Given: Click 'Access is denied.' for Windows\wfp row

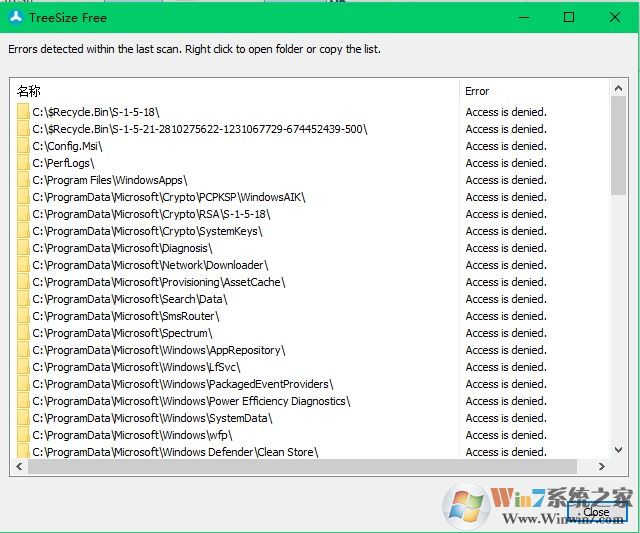Looking at the screenshot, I should [506, 435].
